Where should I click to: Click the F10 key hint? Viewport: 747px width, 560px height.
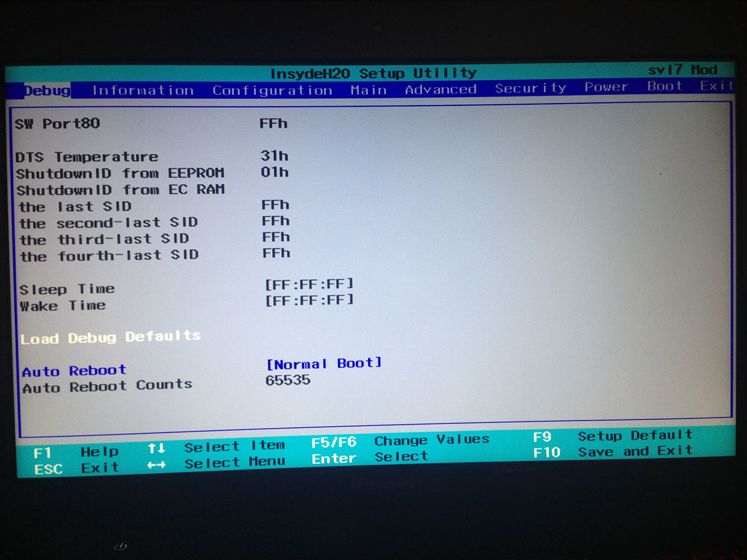pos(547,453)
